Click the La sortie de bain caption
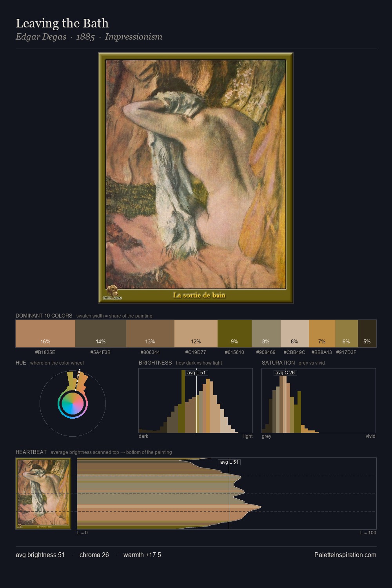392x588 pixels. 199,295
